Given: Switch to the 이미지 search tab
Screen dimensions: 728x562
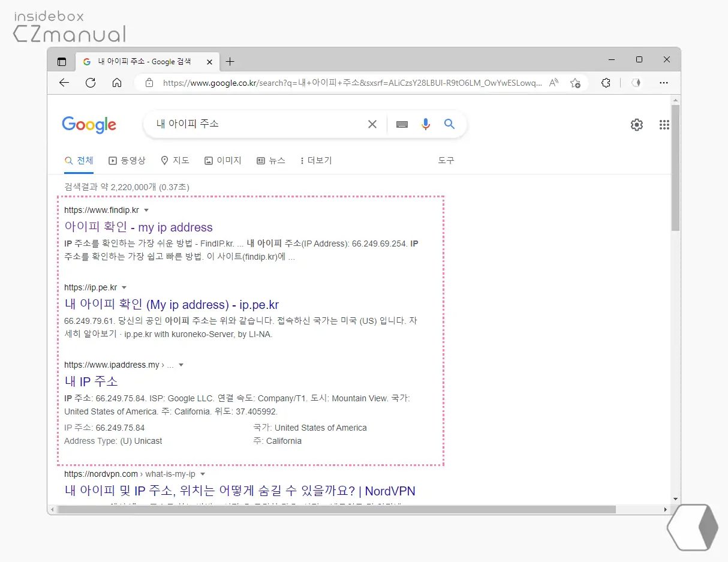Looking at the screenshot, I should [222, 161].
